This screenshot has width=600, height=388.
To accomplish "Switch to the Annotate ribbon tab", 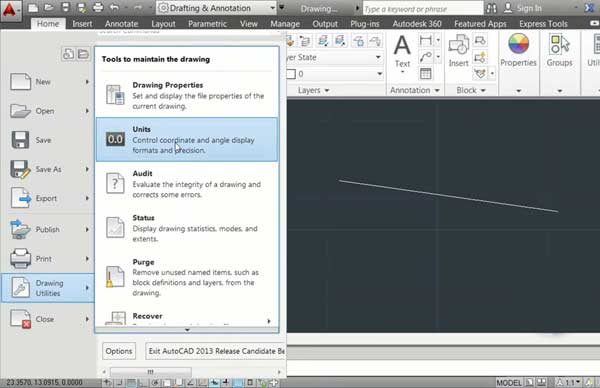I will tap(121, 24).
